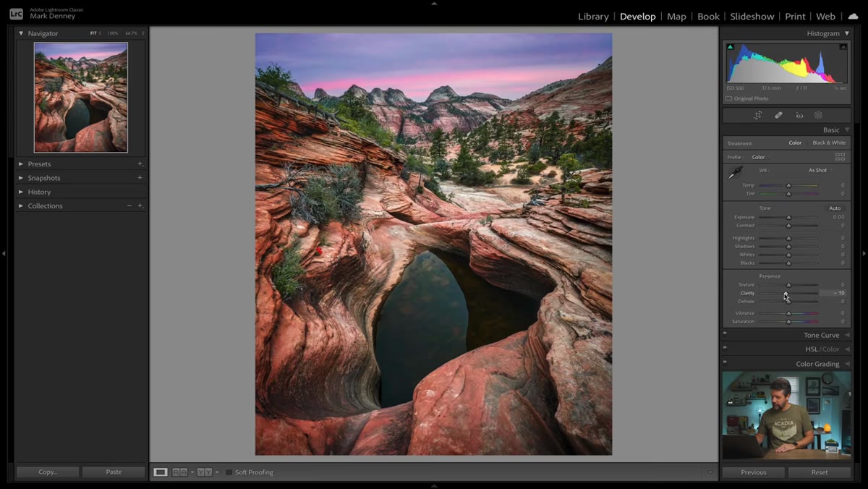
Task: Expand the Collections panel
Action: click(21, 206)
